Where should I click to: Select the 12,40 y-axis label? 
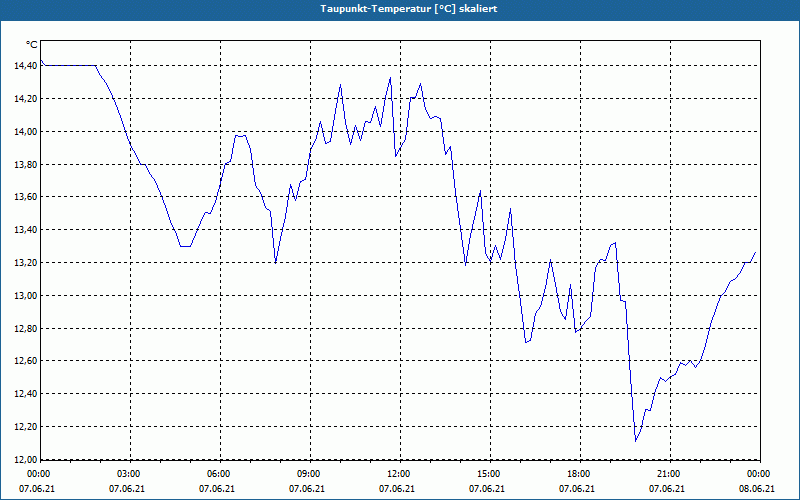(x=26, y=394)
